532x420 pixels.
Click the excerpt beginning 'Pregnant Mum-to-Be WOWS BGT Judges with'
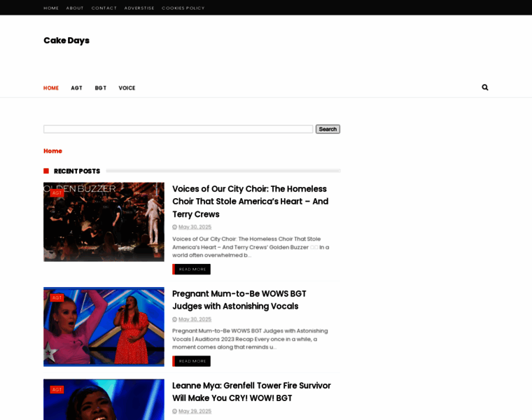tap(250, 339)
